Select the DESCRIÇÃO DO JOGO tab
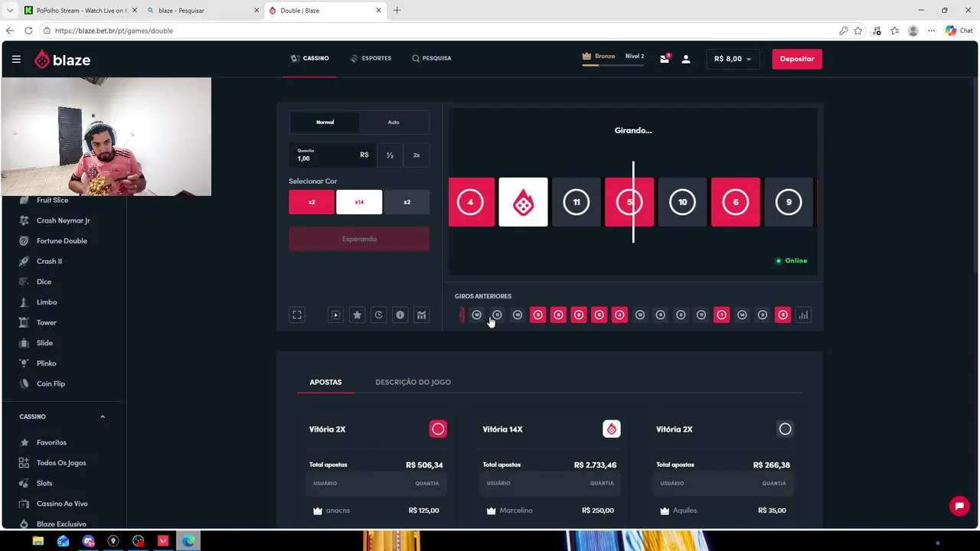Screen dimensions: 980x551 pos(413,382)
